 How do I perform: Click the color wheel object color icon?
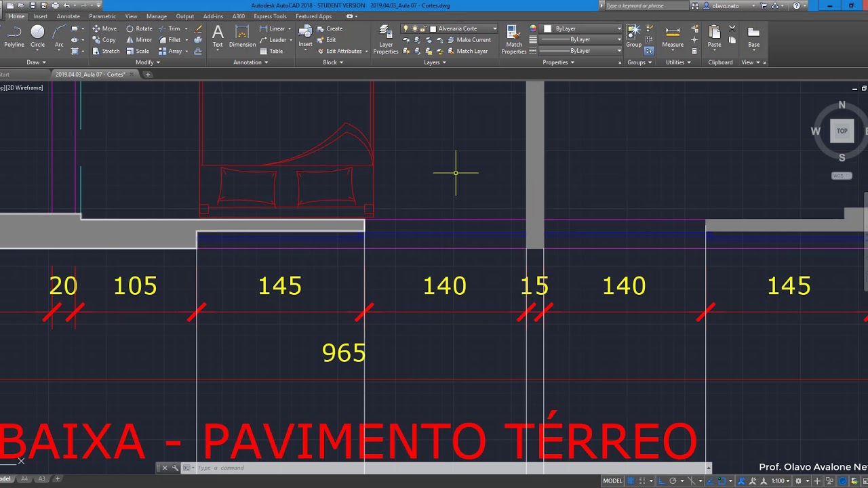tap(533, 28)
